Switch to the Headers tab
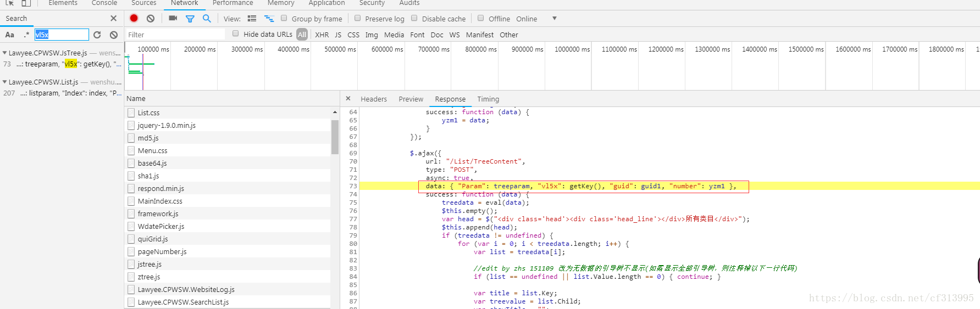 [x=374, y=99]
